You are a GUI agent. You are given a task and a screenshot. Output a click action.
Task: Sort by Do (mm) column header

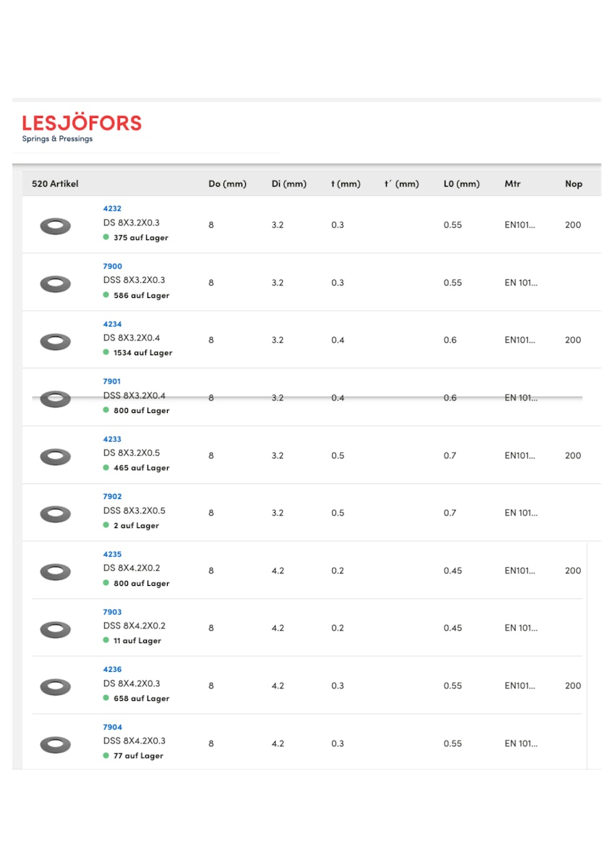point(227,184)
